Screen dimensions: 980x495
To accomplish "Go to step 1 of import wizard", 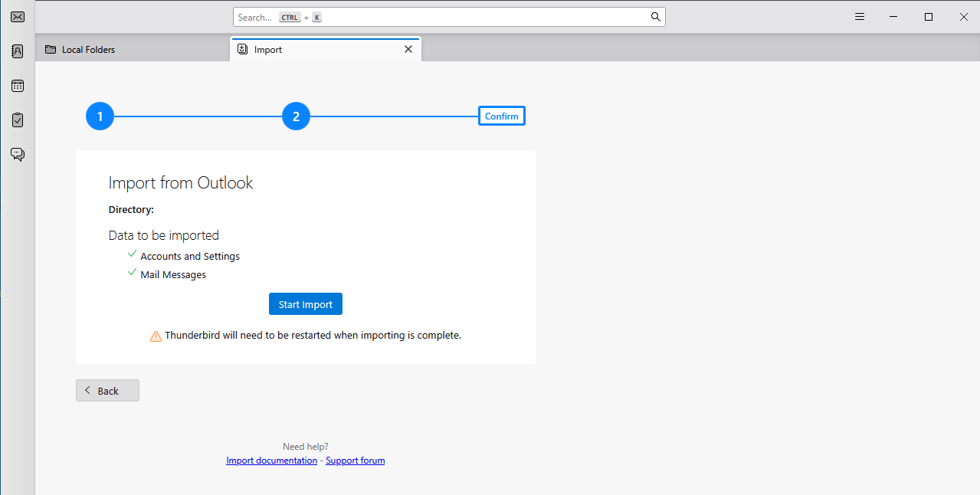I will pyautogui.click(x=100, y=116).
